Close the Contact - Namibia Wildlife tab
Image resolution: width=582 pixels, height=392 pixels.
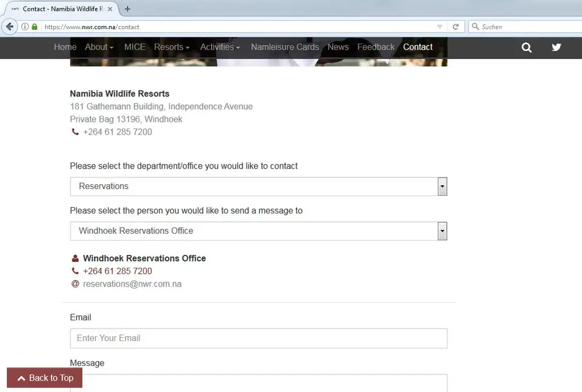tap(110, 9)
